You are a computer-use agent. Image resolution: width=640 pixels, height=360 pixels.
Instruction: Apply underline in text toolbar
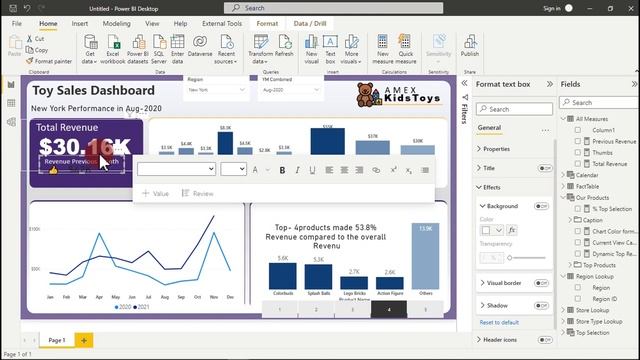click(x=312, y=170)
